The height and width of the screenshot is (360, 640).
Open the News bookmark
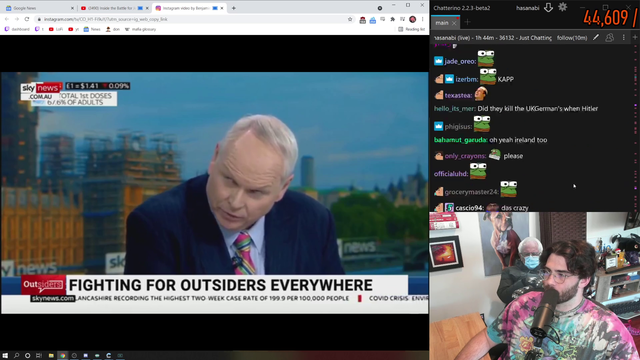tap(92, 29)
